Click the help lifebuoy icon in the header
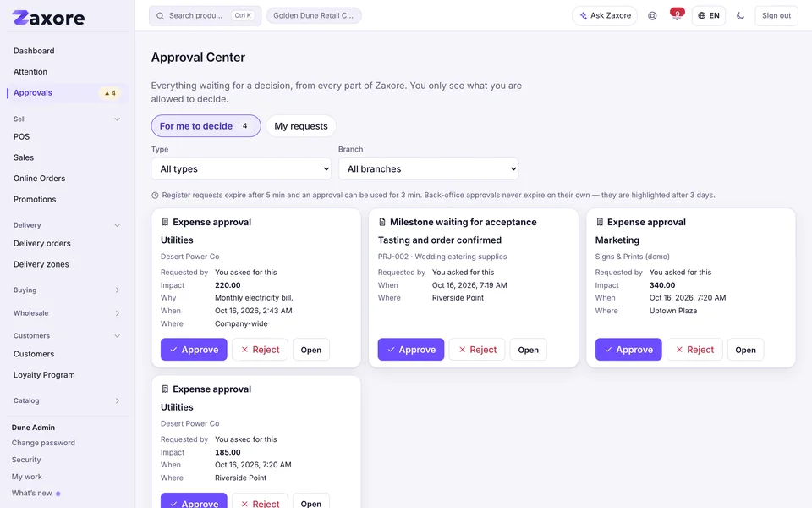Viewport: 812px width, 508px height. pyautogui.click(x=652, y=15)
